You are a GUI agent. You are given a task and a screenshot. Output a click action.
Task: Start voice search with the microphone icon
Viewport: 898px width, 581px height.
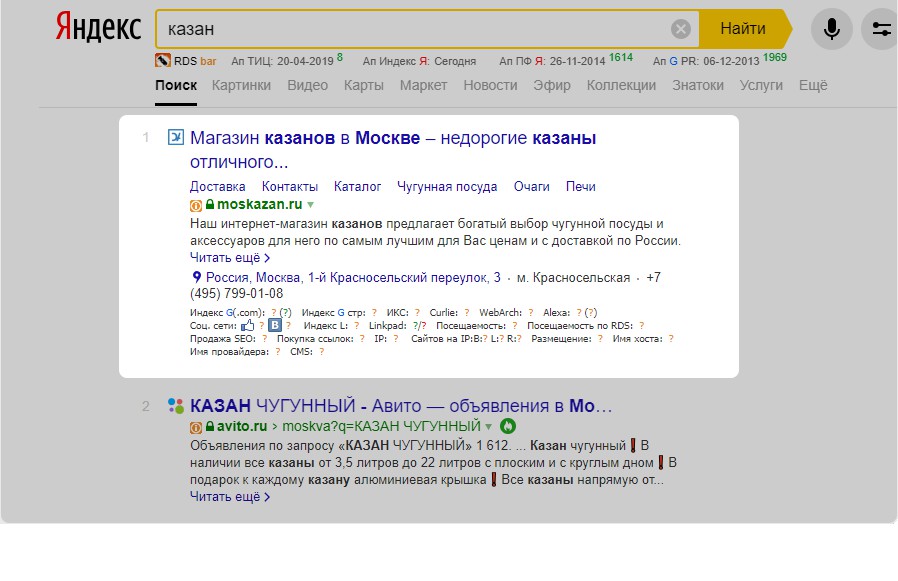coord(832,29)
